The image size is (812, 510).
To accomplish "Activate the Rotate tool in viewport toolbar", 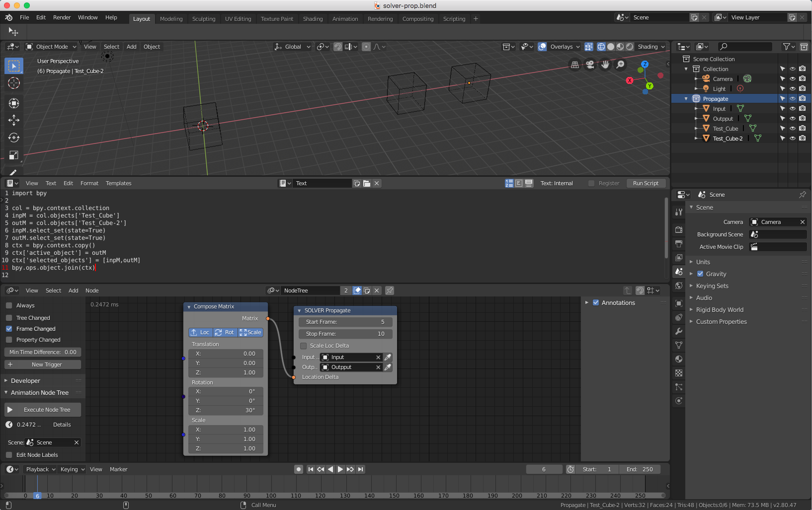I will pos(14,138).
